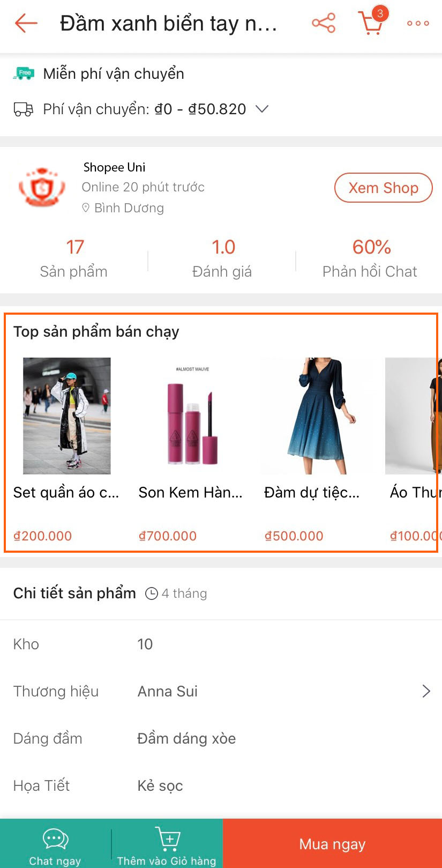Open the 1.0 Đánh giá stat
The image size is (442, 868).
[222, 259]
